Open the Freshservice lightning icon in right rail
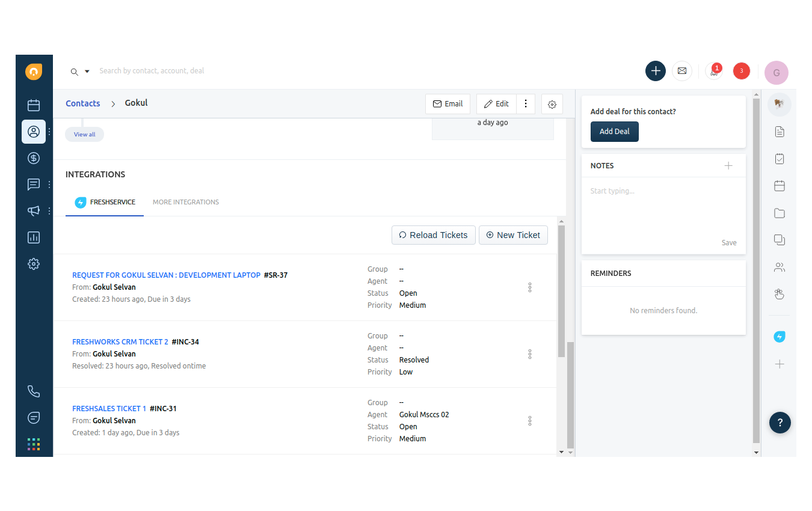Image resolution: width=812 pixels, height=511 pixels. click(x=780, y=337)
